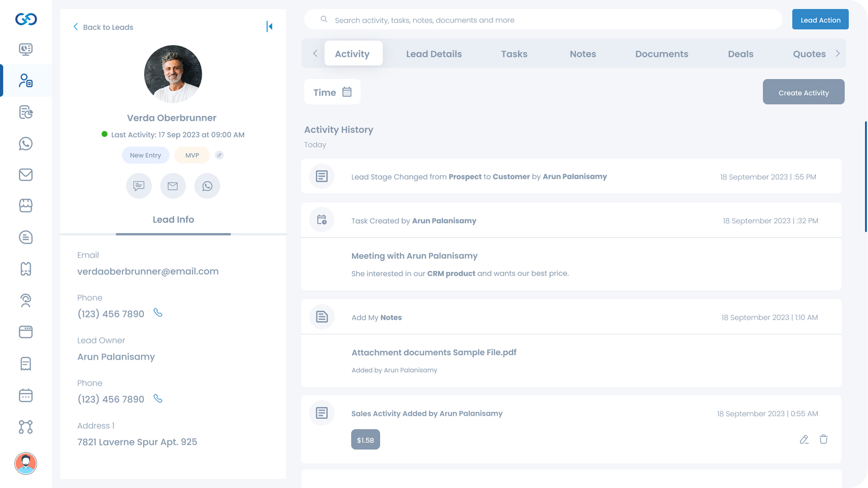Screen dimensions: 868x488
Task: Select the workflow nodes icon in sidebar
Action: [x=26, y=427]
